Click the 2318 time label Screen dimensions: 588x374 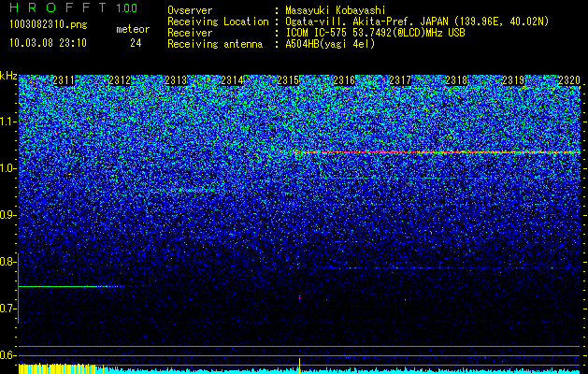(457, 80)
